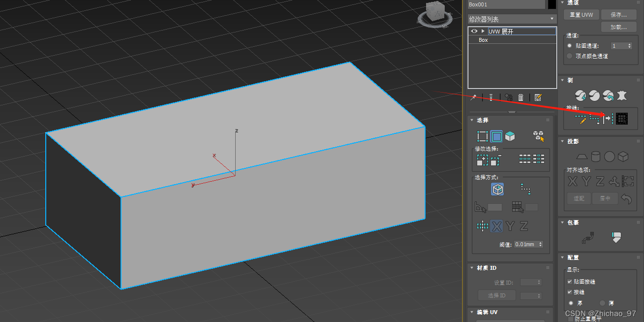Click the 加载... button
This screenshot has height=322, width=644.
(x=619, y=27)
